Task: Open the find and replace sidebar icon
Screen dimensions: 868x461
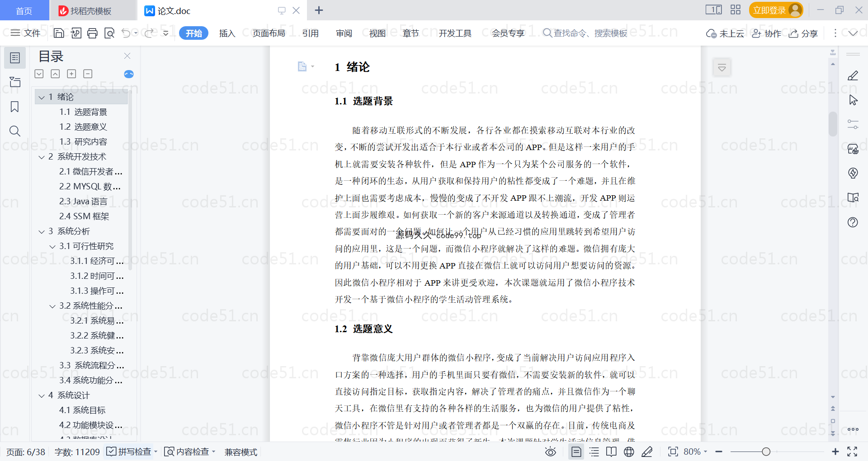Action: coord(15,131)
